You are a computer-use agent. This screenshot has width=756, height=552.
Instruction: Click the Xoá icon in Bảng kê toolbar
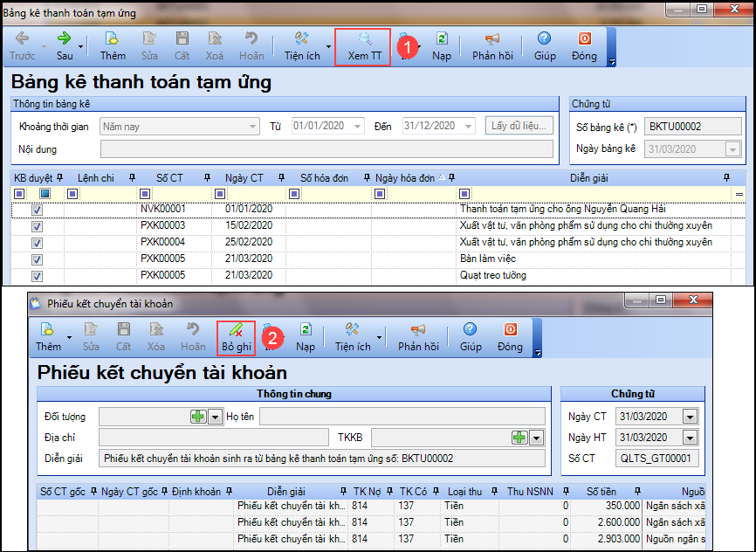[215, 38]
